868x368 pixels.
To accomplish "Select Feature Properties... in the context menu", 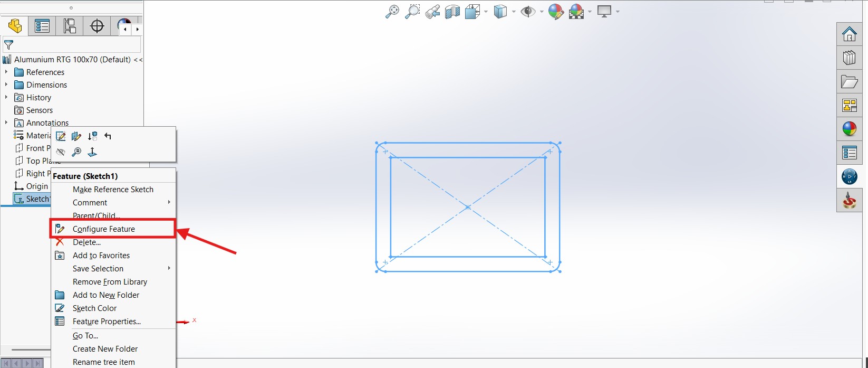I will point(107,322).
